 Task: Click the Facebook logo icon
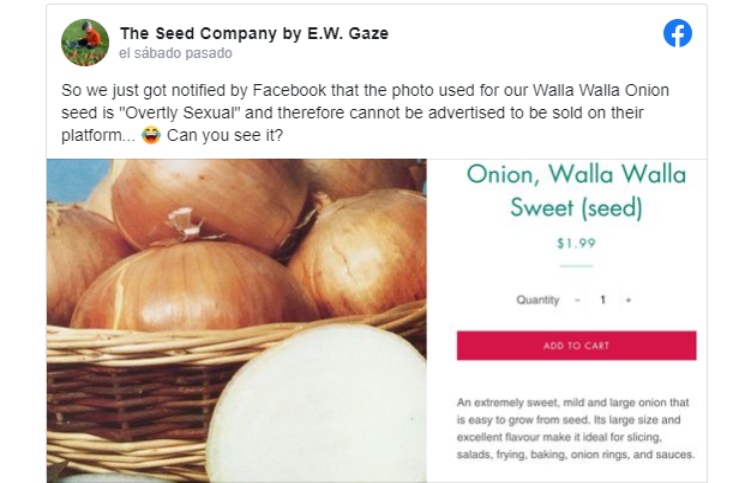click(677, 35)
